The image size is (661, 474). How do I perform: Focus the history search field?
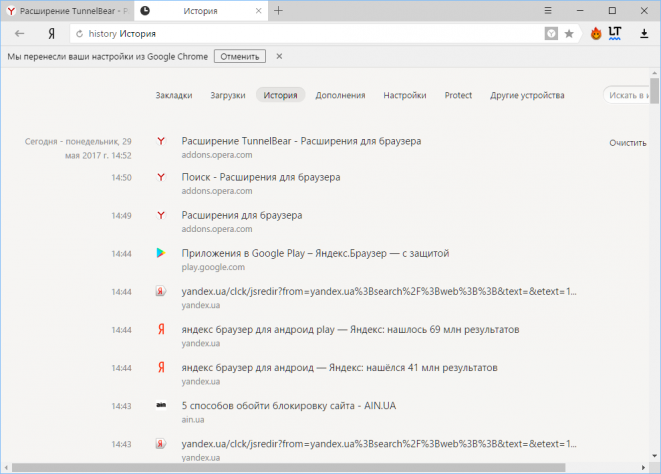point(627,95)
